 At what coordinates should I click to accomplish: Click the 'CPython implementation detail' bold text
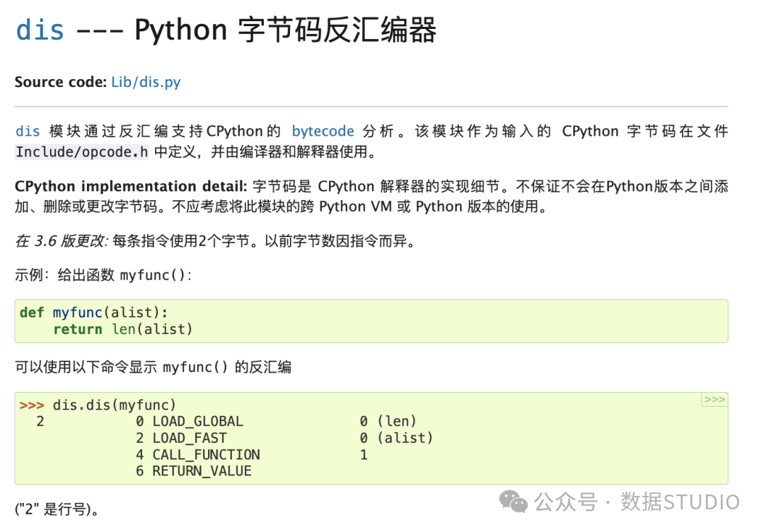tap(131, 186)
